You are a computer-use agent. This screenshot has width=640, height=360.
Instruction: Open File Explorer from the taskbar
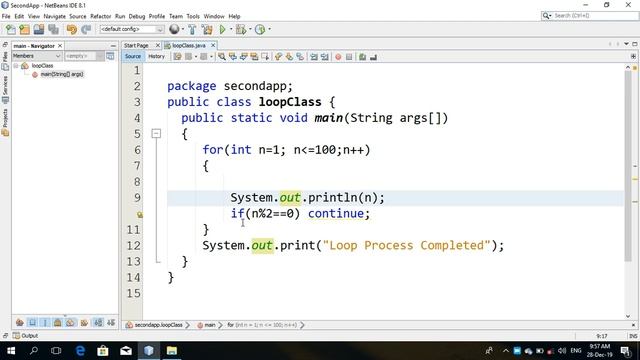(171, 351)
